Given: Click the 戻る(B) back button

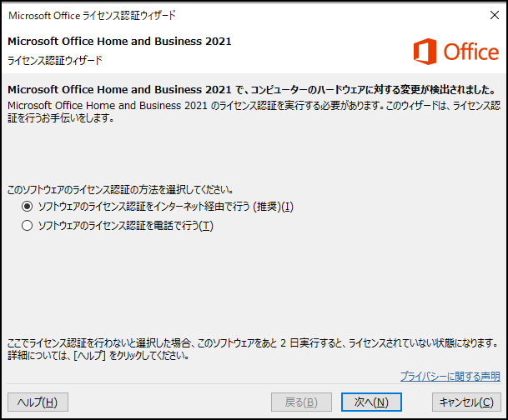Looking at the screenshot, I should (301, 402).
